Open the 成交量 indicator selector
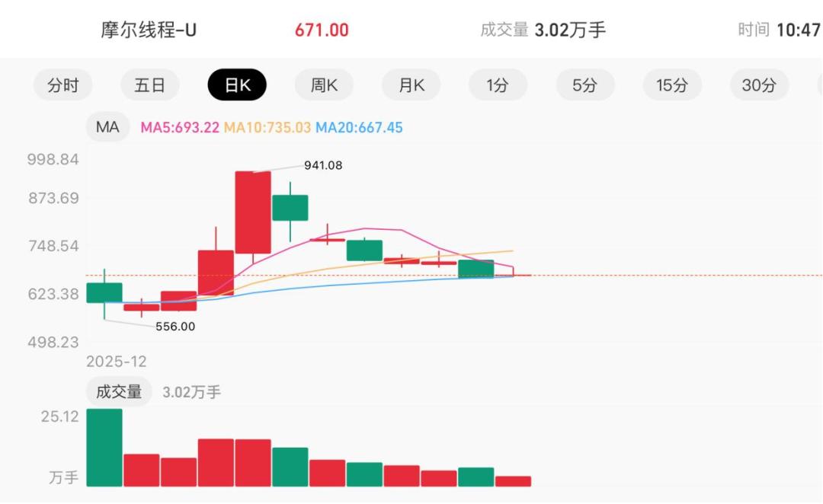 click(x=118, y=392)
